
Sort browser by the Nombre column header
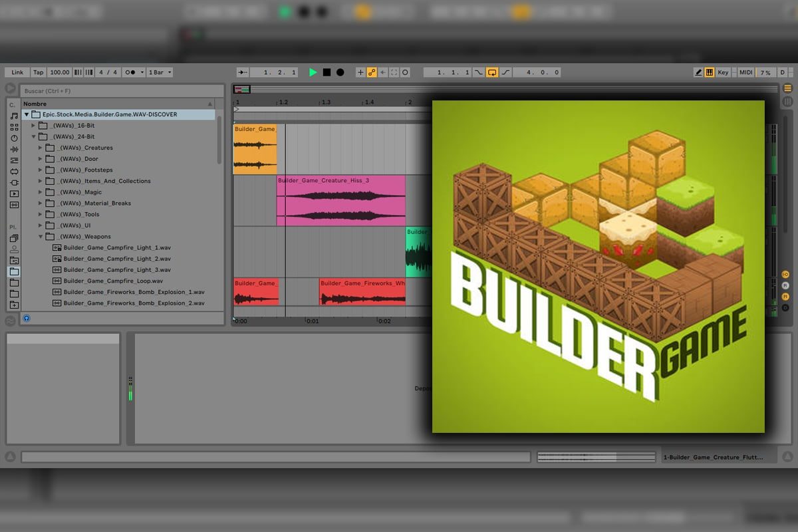coord(118,104)
